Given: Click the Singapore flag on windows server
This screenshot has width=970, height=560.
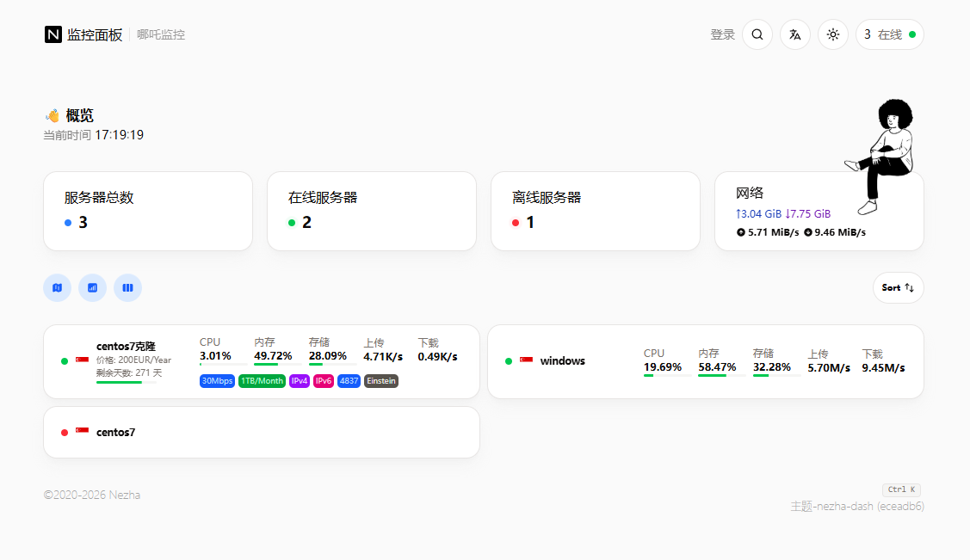Looking at the screenshot, I should tap(526, 360).
